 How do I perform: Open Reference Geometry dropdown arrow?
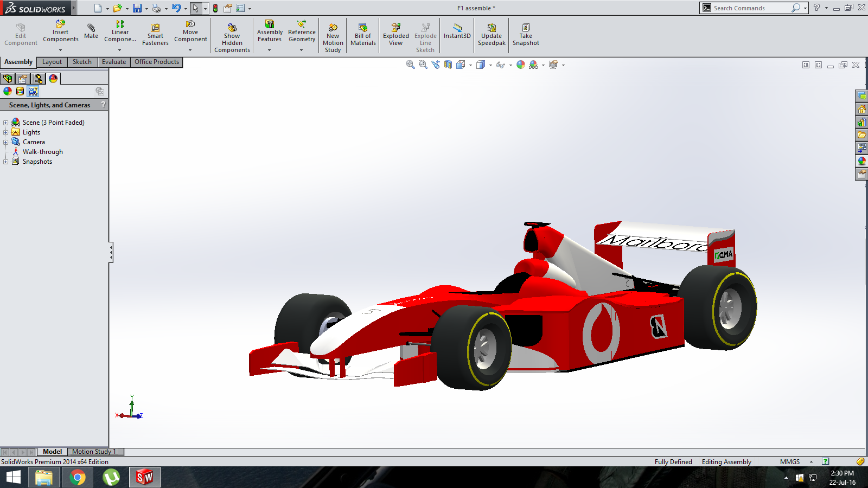[302, 50]
